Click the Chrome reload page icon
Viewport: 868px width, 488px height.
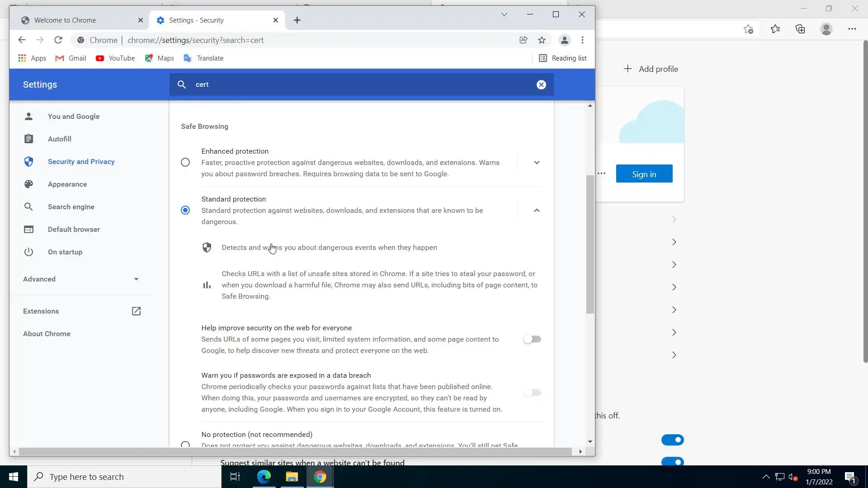click(58, 40)
